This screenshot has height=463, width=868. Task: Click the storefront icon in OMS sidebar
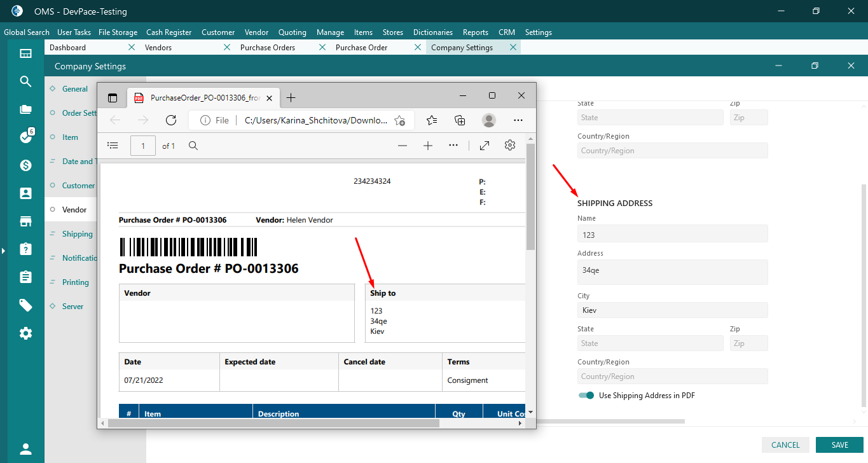pyautogui.click(x=25, y=221)
